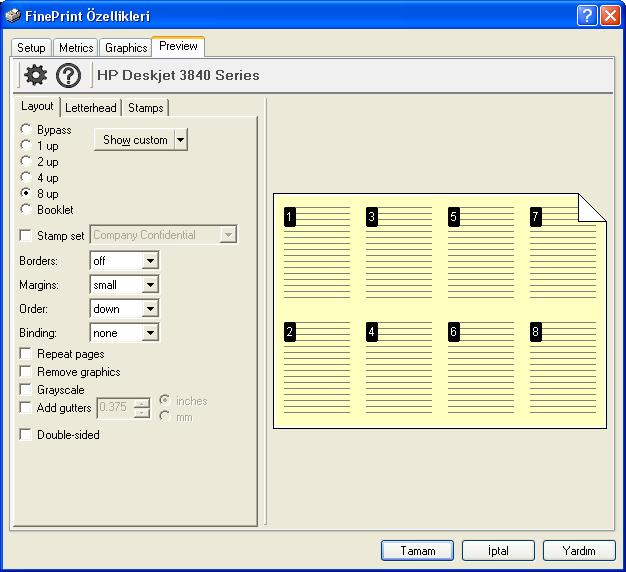Expand the Binding dropdown

(150, 333)
